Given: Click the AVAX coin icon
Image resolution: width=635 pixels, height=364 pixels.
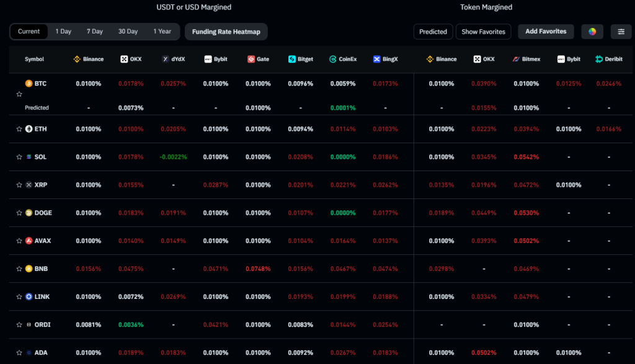Looking at the screenshot, I should coord(29,241).
